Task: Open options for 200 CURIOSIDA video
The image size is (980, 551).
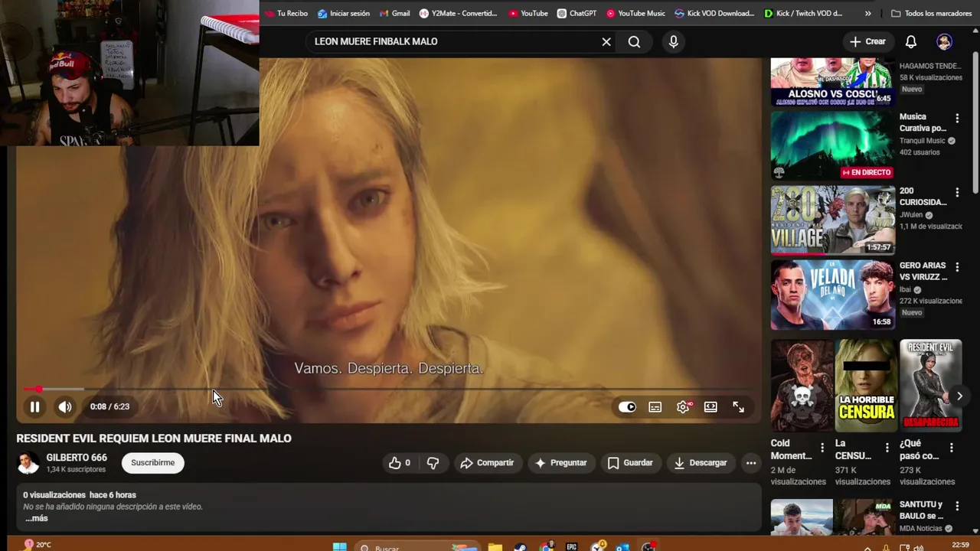Action: coord(957,193)
